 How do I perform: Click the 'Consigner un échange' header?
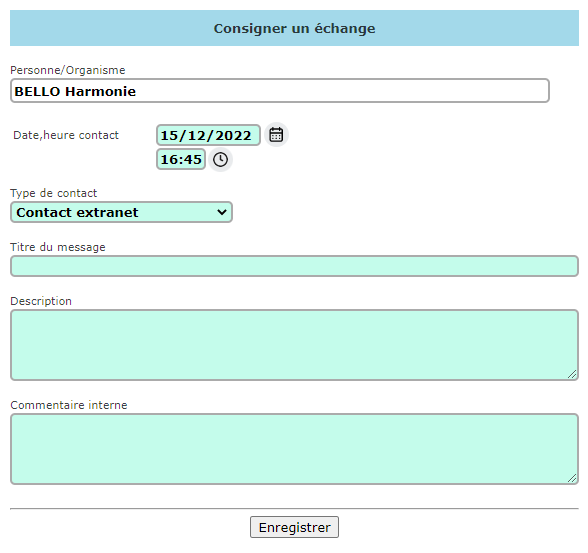(x=294, y=28)
